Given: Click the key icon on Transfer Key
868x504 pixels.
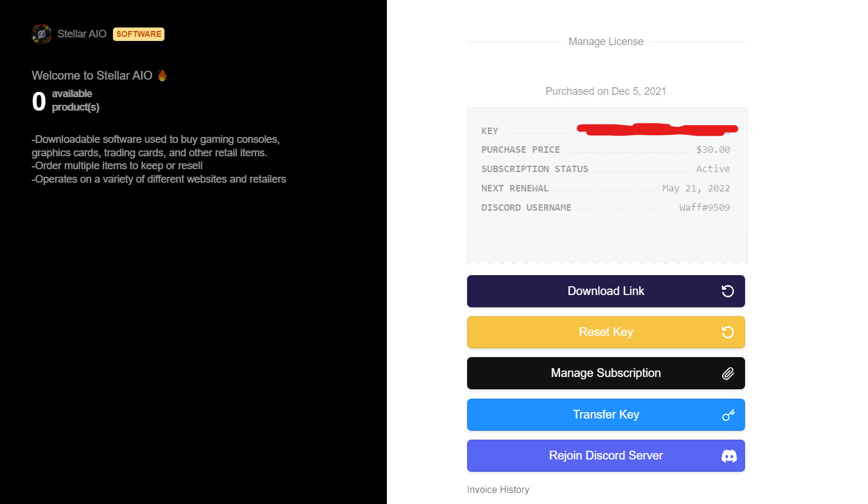Looking at the screenshot, I should tap(728, 415).
